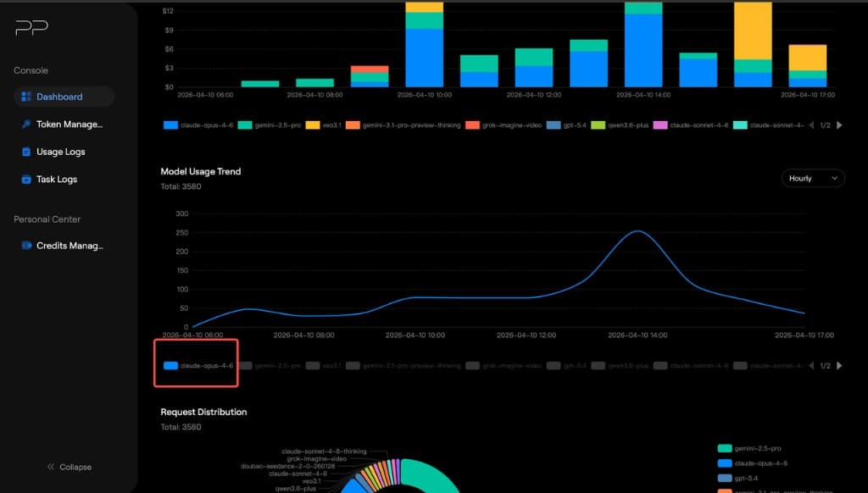Click the bar at 14:00 in the cost chart
Screen dimensions: 868x493
pyautogui.click(x=643, y=44)
